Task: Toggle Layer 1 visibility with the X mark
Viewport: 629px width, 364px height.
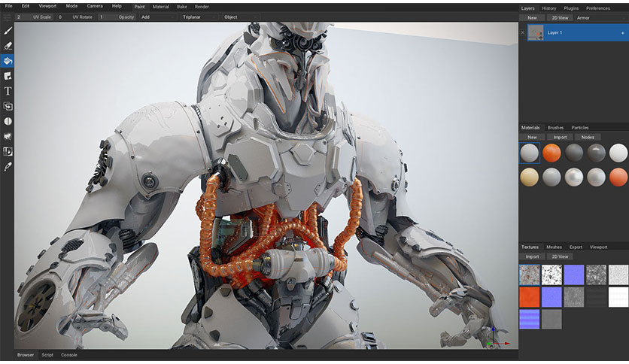Action: pyautogui.click(x=523, y=32)
